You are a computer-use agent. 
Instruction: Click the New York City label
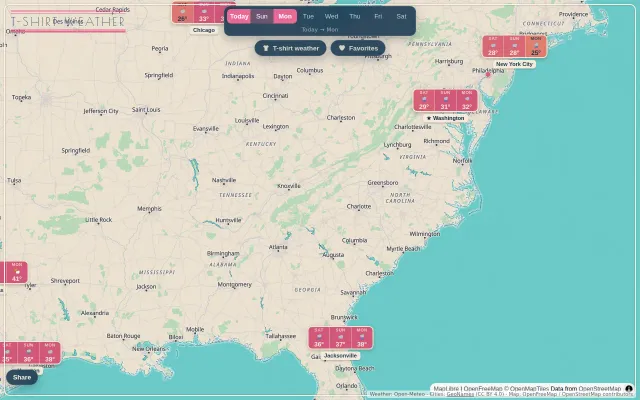(514, 64)
